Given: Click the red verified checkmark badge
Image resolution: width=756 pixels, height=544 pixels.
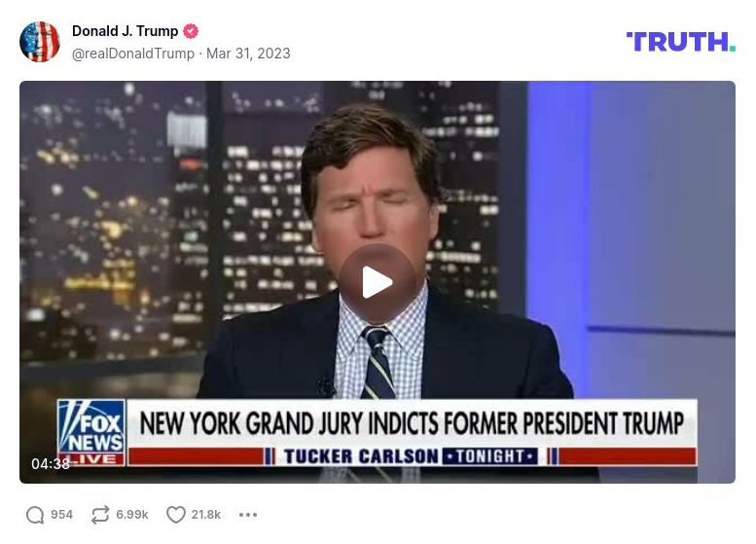Looking at the screenshot, I should pos(191,31).
